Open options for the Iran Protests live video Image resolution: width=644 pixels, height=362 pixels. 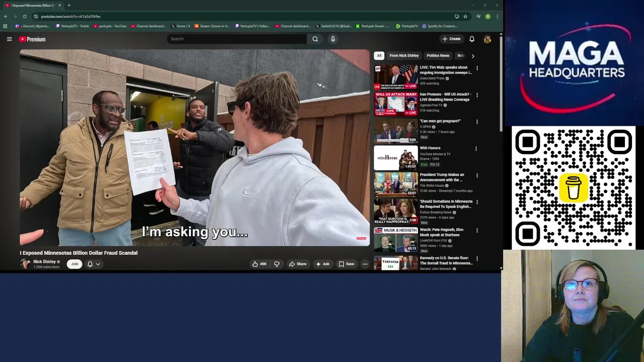(477, 95)
